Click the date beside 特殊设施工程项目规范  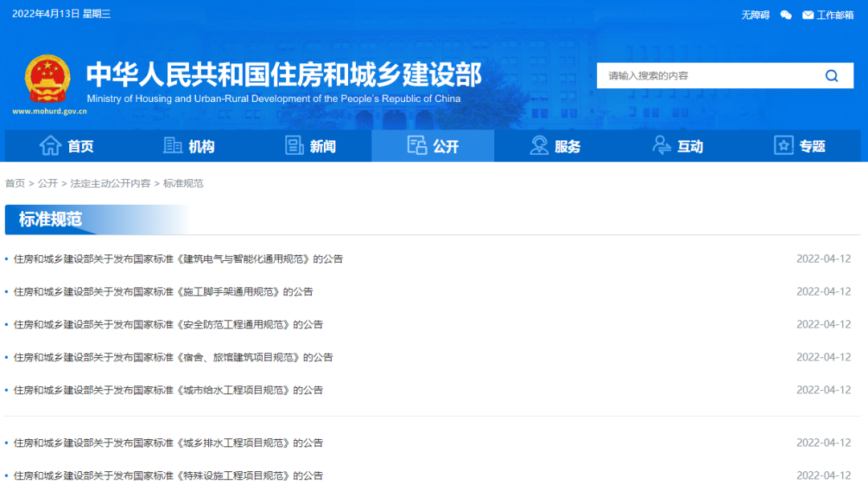(x=823, y=475)
